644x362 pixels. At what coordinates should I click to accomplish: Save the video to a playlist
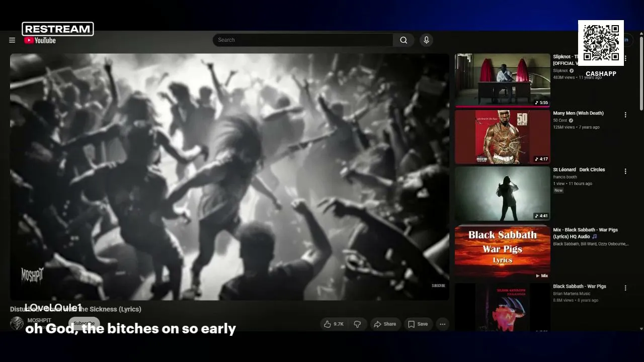coord(418,324)
